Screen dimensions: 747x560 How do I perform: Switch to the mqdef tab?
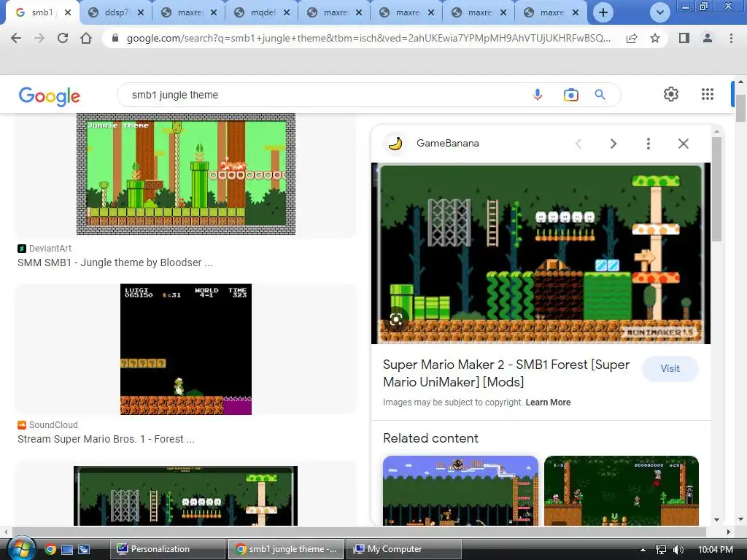point(263,12)
